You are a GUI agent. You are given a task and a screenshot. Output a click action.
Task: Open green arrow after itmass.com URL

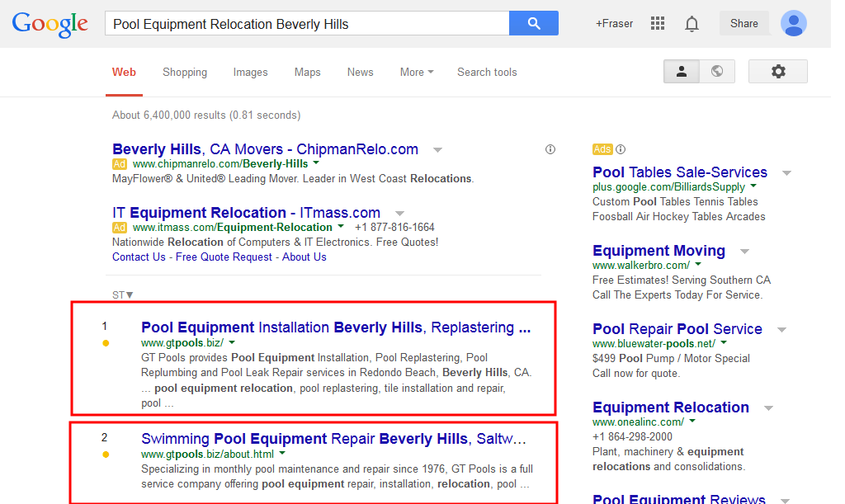click(x=341, y=226)
